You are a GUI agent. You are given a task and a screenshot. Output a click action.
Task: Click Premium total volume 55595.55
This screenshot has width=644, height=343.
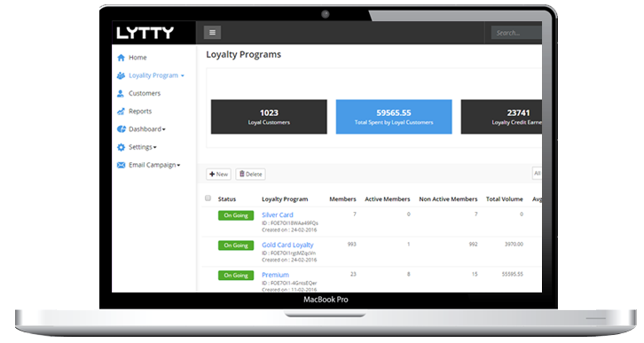tap(512, 274)
